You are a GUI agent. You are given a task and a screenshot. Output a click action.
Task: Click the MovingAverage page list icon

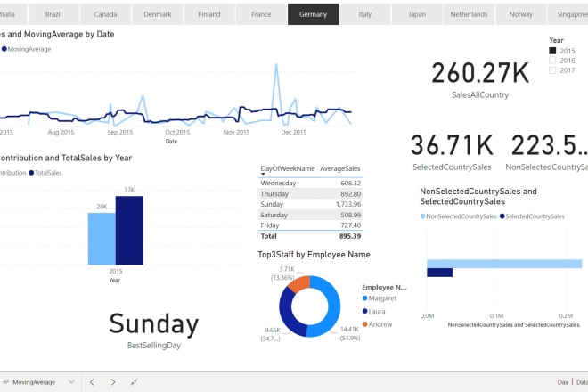(5, 382)
